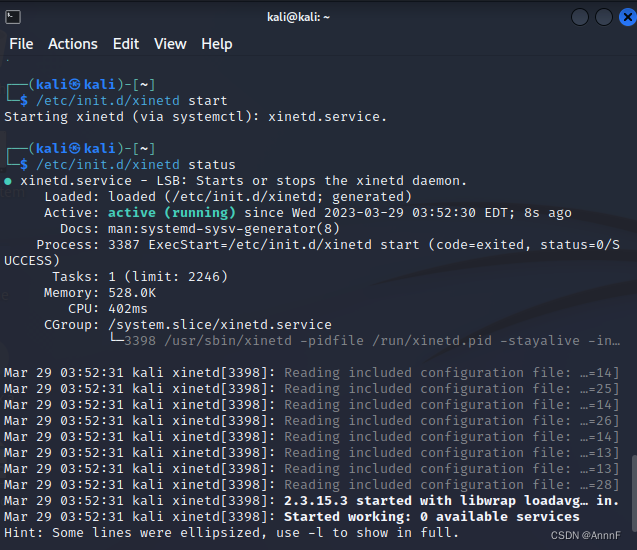The image size is (637, 550).
Task: Close the terminal window with the blue X
Action: point(628,17)
